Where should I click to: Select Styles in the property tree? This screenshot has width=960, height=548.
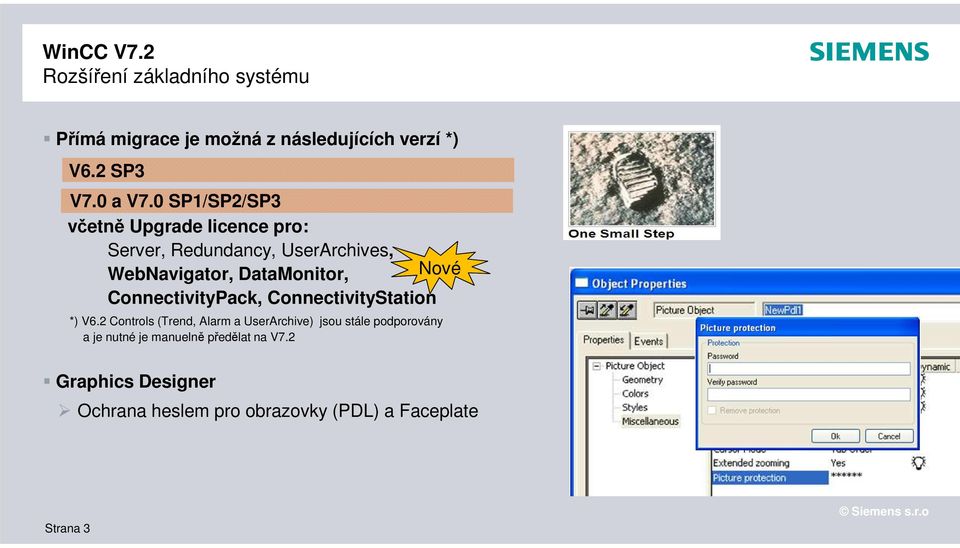634,407
